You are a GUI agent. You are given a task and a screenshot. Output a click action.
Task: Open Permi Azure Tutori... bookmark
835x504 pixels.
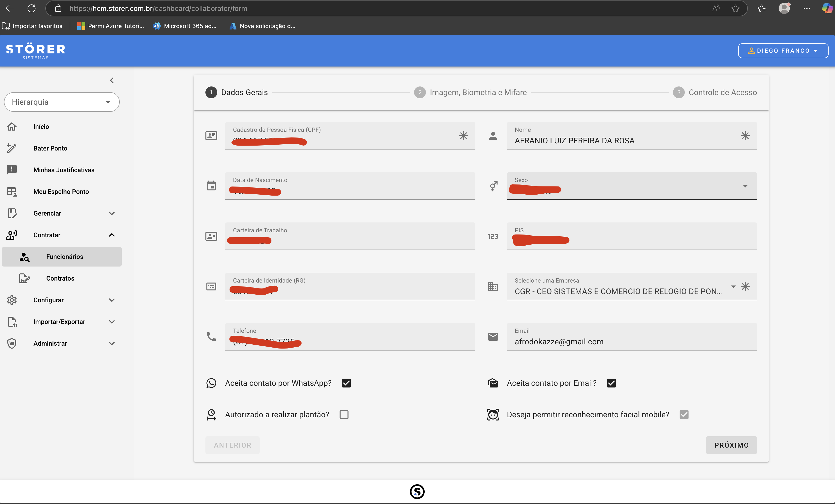[111, 26]
